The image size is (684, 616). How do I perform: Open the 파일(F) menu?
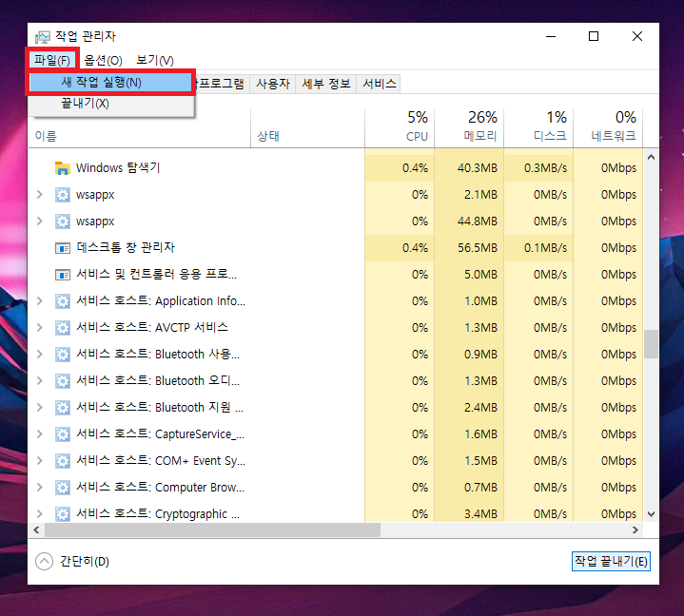click(52, 60)
